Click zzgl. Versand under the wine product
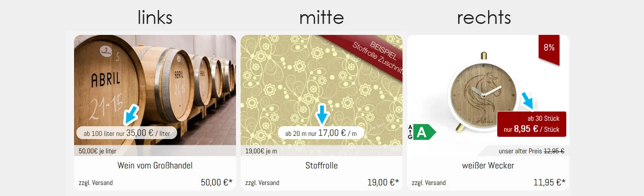Image resolution: width=644 pixels, height=196 pixels. click(96, 183)
